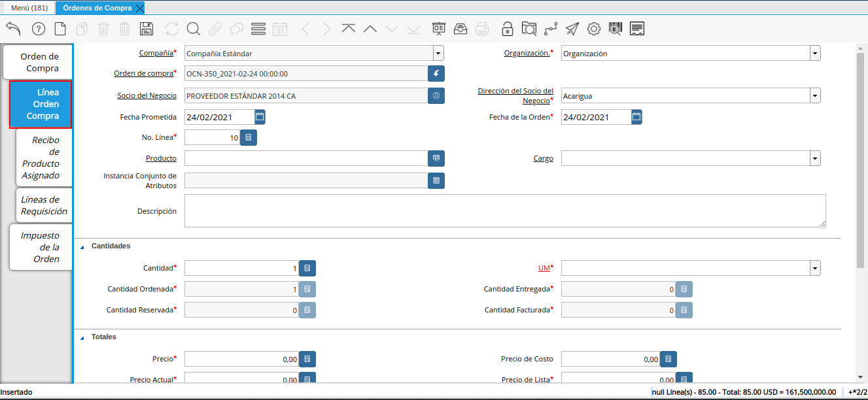This screenshot has height=400, width=868.
Task: Open the active workflows node icon
Action: tap(551, 29)
